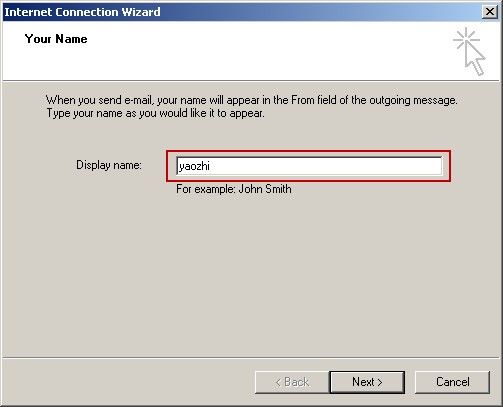The image size is (503, 407).
Task: Click the wizard cursor sparkle icon
Action: (469, 52)
